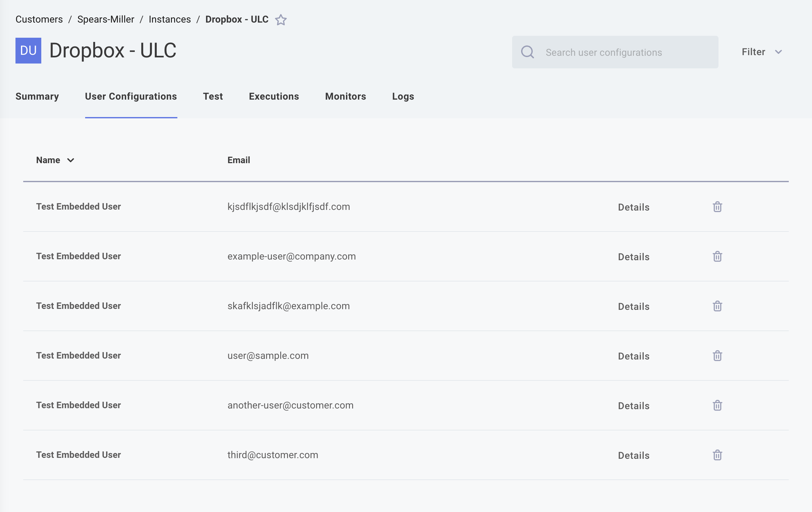
Task: Open the Filter dropdown
Action: click(753, 52)
